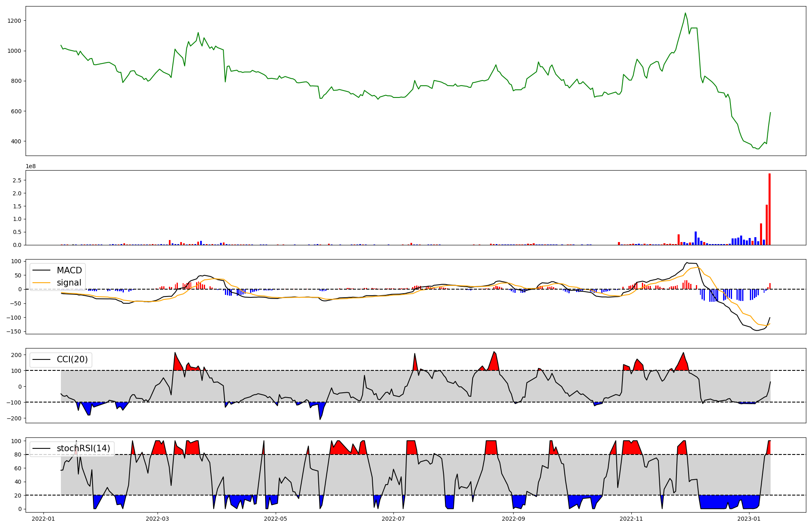Click the price line's highest peak

click(x=685, y=13)
